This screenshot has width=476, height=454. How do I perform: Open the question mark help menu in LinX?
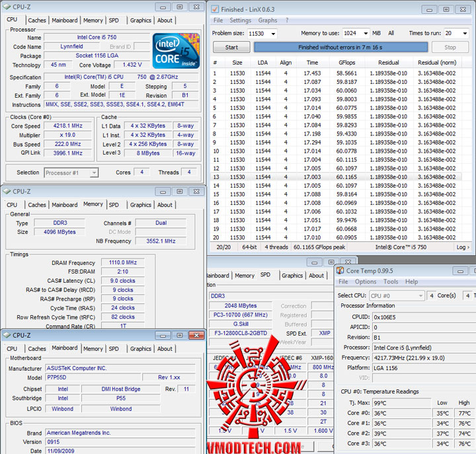point(287,20)
